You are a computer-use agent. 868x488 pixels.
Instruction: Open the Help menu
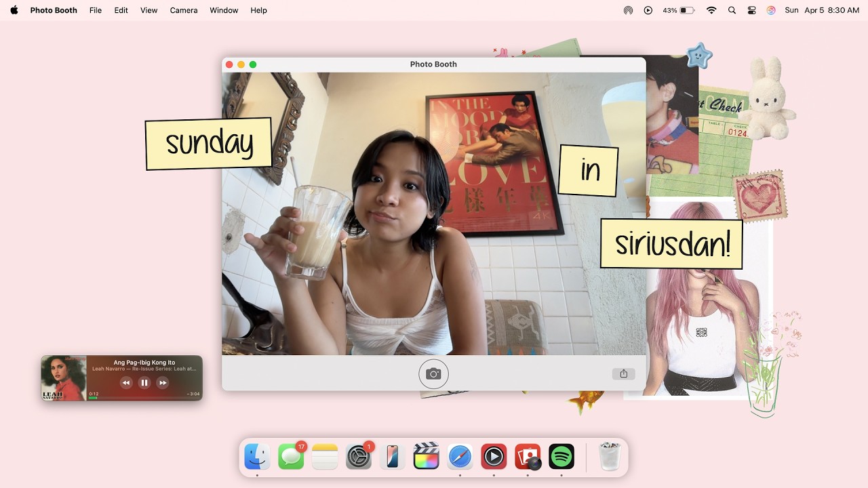pyautogui.click(x=258, y=10)
